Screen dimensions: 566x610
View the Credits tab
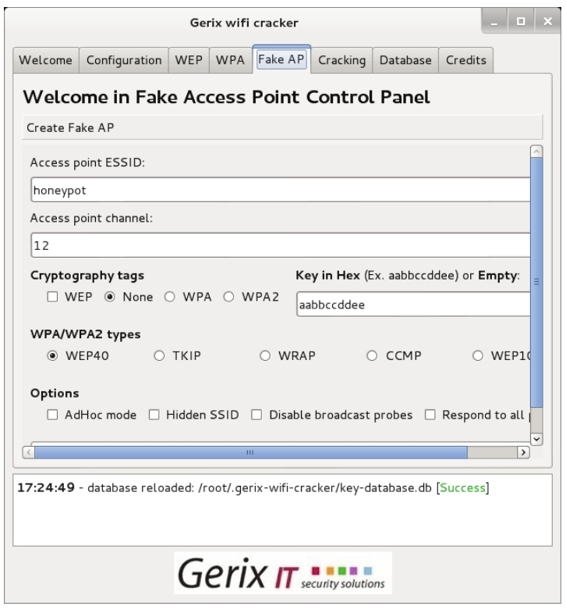click(x=466, y=60)
